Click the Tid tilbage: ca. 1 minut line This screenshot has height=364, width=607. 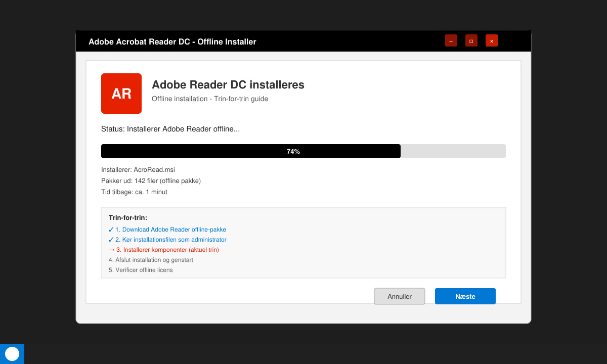(x=134, y=192)
